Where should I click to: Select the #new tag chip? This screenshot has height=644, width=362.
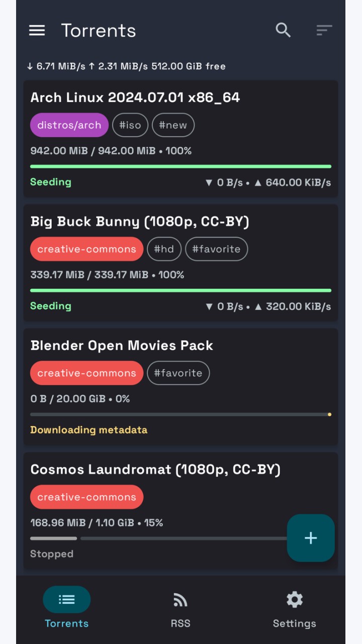[173, 125]
